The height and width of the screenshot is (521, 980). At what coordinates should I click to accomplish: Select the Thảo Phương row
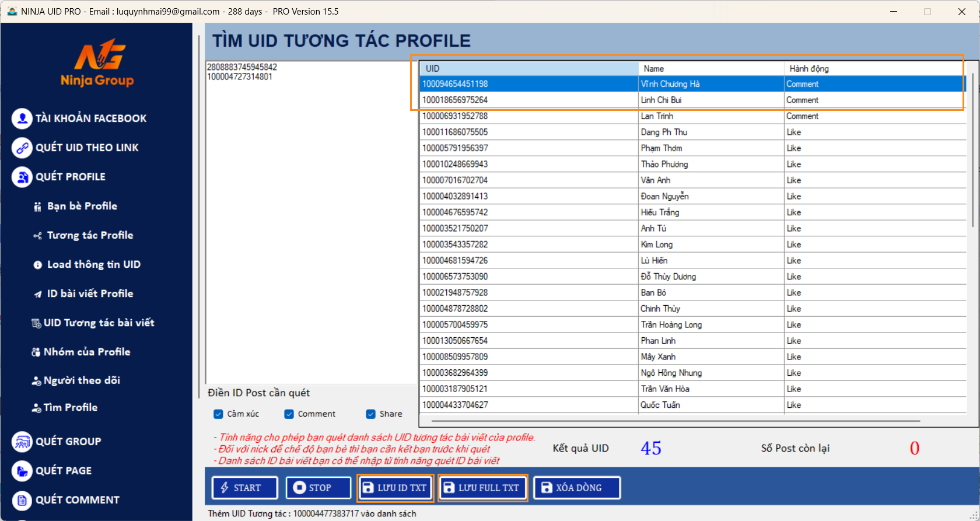(692, 165)
